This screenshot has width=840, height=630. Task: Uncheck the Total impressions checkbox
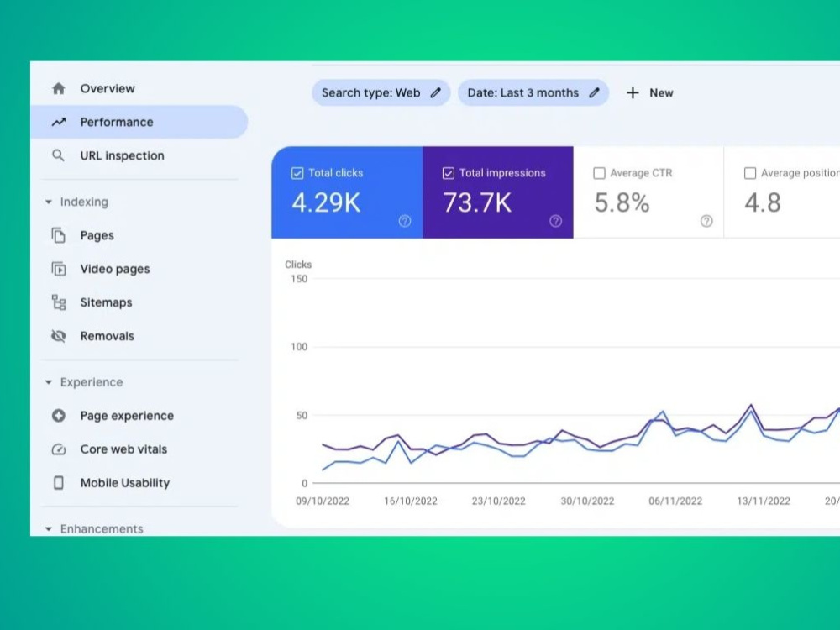coord(449,173)
